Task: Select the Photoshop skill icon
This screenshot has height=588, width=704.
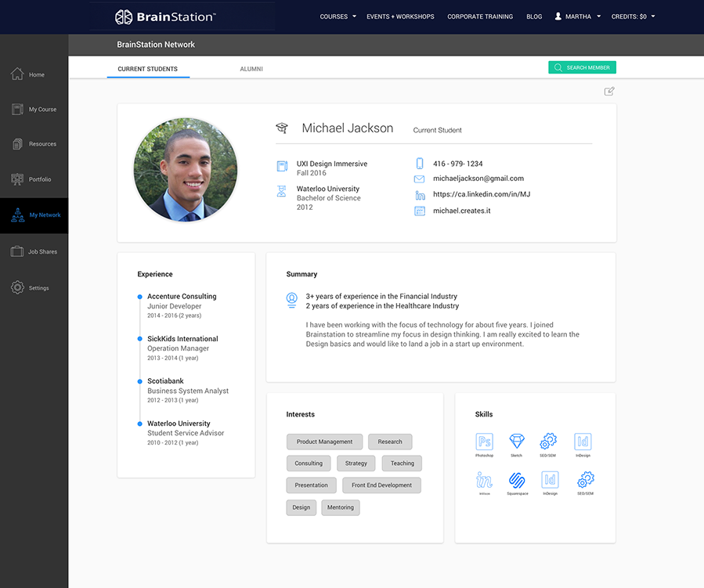Action: pos(484,442)
